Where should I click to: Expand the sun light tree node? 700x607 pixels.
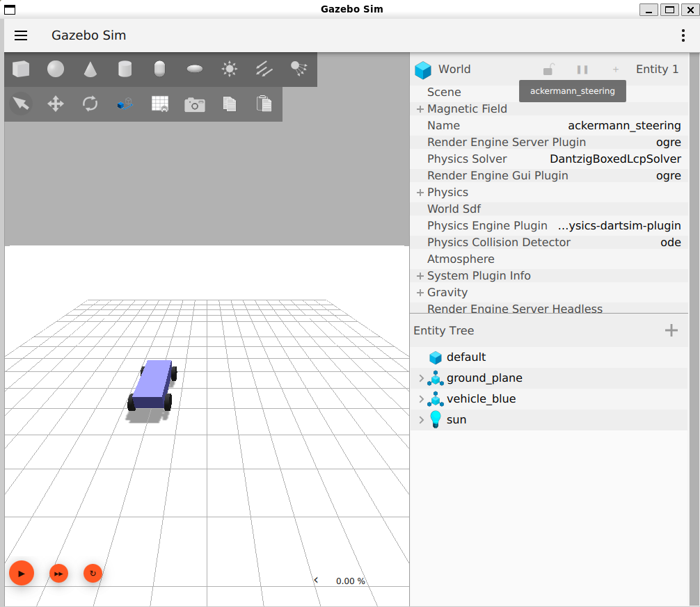[x=421, y=420]
